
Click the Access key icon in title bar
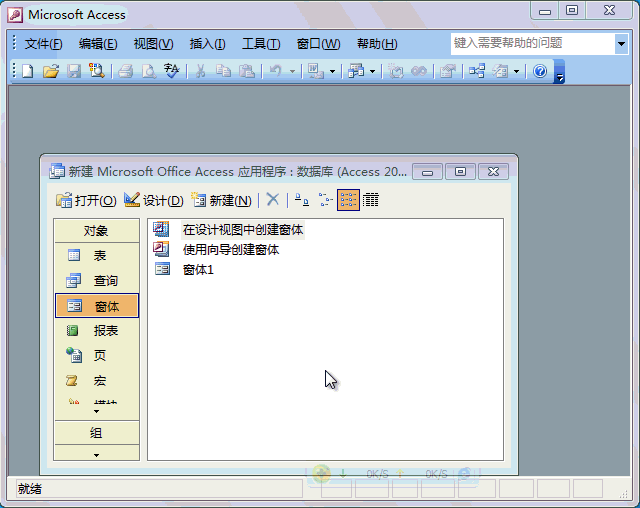[x=15, y=15]
